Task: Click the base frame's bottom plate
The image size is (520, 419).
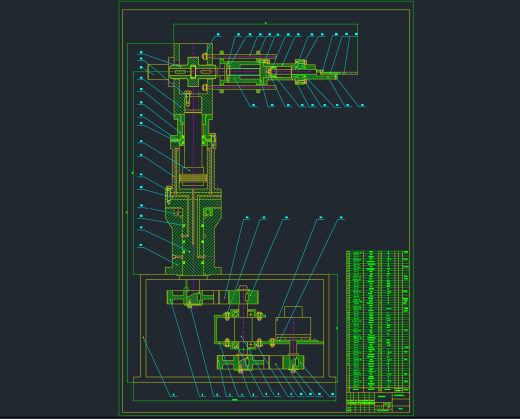Action: pos(235,380)
